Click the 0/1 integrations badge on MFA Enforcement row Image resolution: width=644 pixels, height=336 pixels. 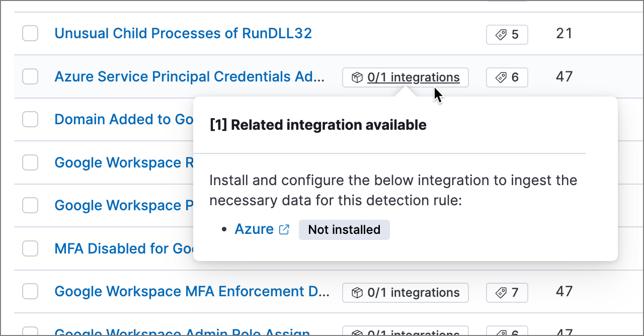405,292
